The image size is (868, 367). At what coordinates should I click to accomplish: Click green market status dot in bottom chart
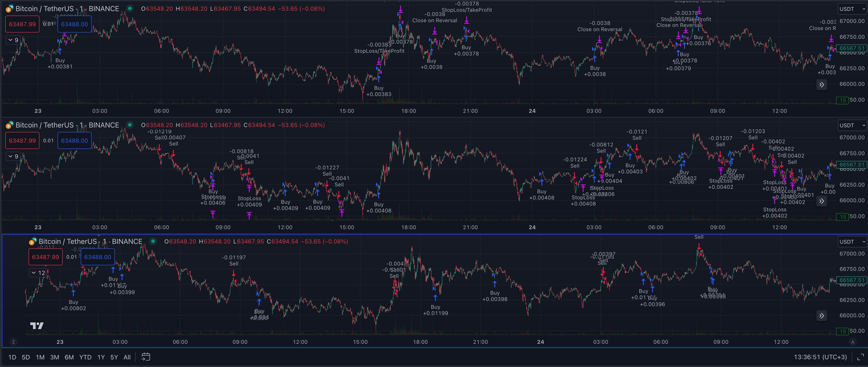(x=153, y=241)
